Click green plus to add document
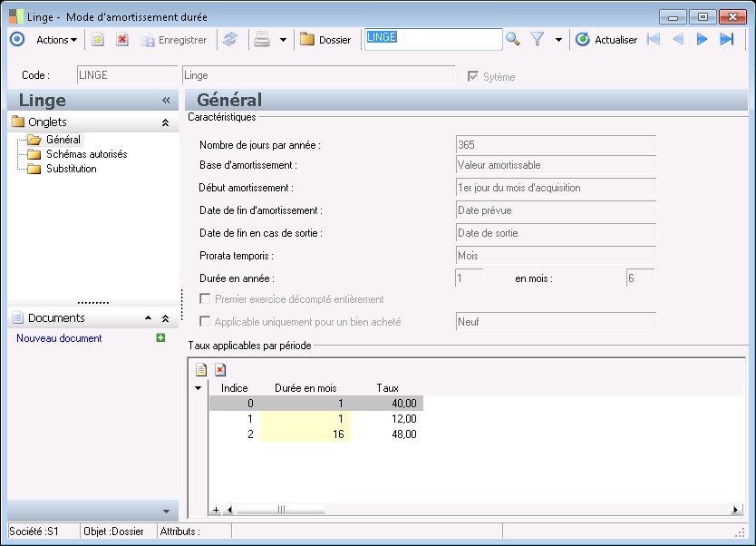The image size is (756, 546). (160, 338)
